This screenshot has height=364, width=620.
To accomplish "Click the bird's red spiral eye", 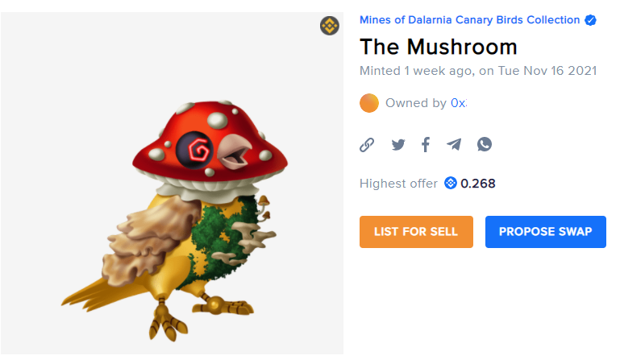I will click(x=195, y=150).
